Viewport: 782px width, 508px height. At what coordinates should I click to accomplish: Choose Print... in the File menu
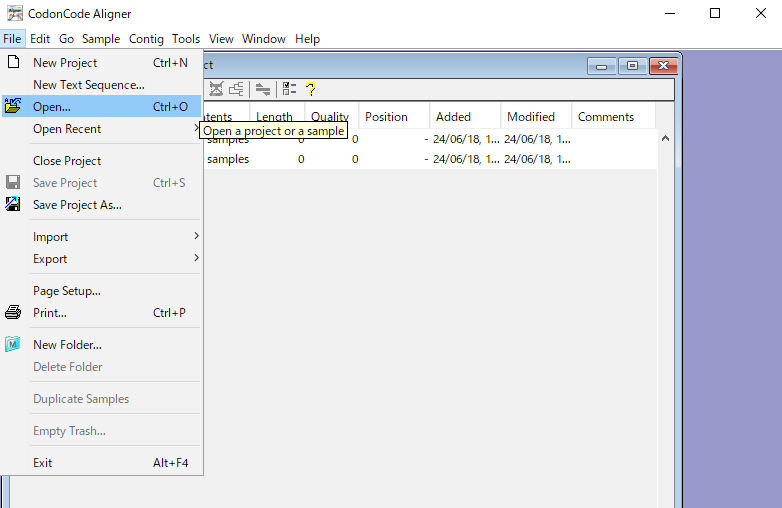102,313
